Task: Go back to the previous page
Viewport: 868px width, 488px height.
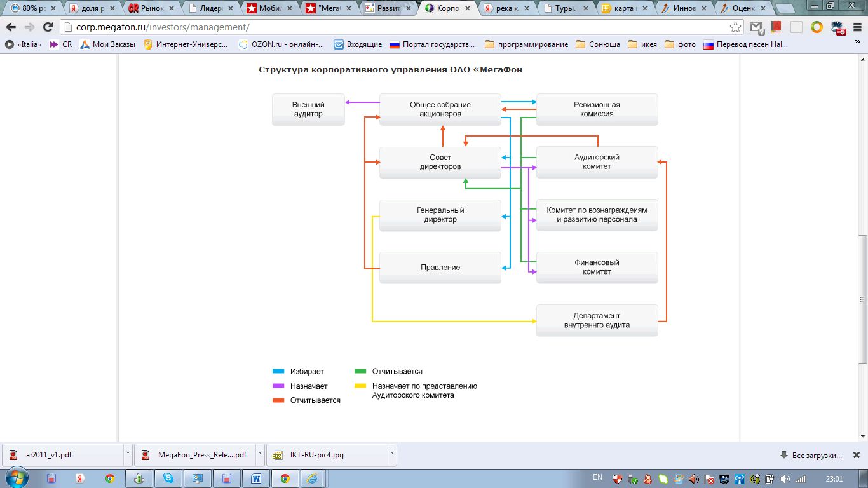Action: 11,27
